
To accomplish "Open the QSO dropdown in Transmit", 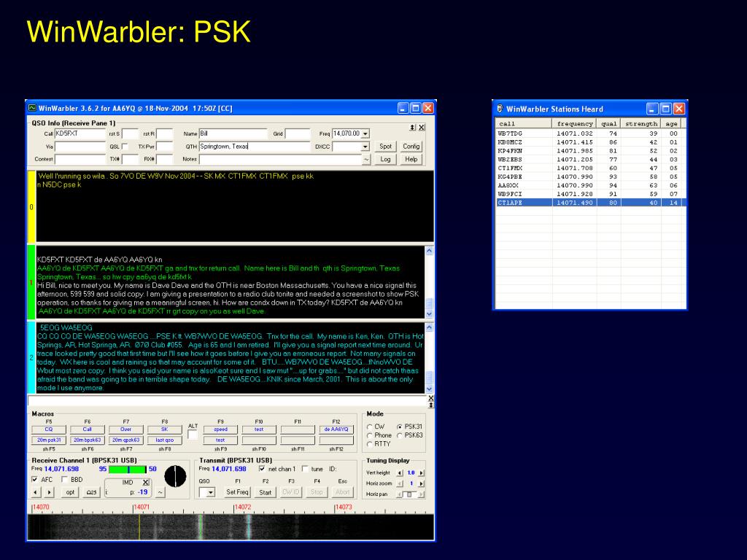I will (x=211, y=492).
